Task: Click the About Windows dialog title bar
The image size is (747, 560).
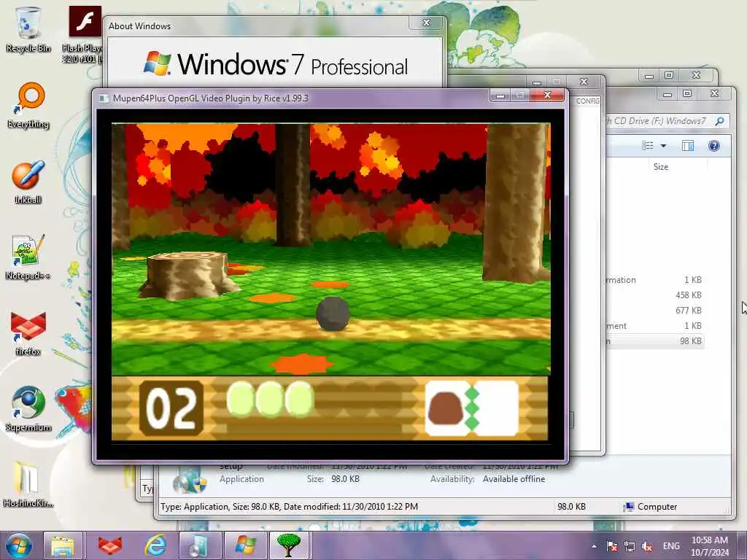Action: [x=258, y=26]
